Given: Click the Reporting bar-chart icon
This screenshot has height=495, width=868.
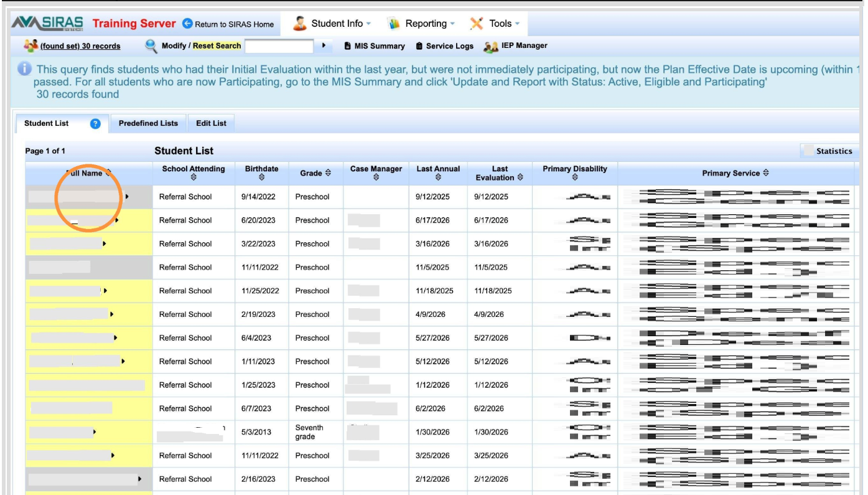Looking at the screenshot, I should pyautogui.click(x=394, y=24).
